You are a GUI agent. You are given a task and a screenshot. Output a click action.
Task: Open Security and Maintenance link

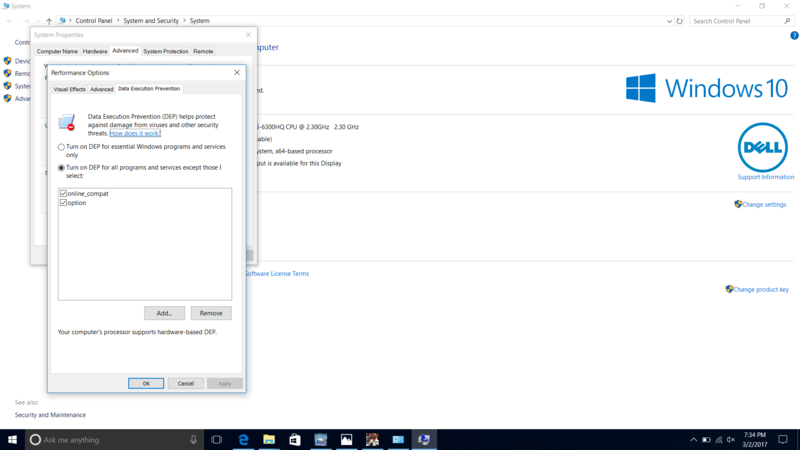click(50, 415)
